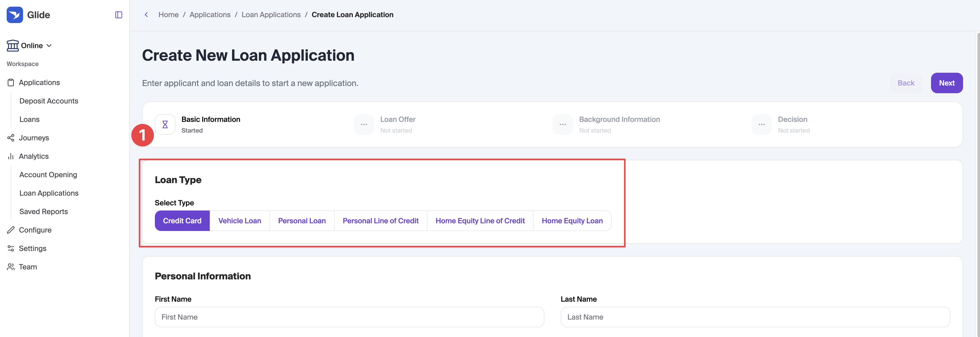
Task: Open Deposit Accounts in the sidebar
Action: pyautogui.click(x=49, y=101)
